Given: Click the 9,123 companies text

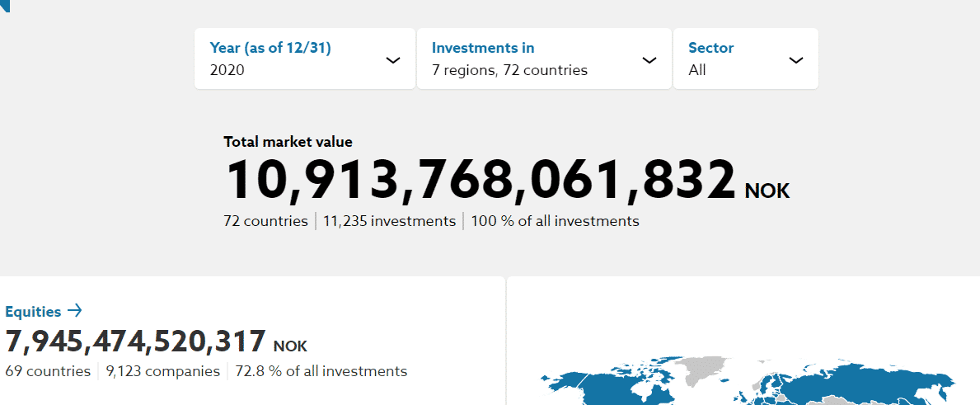Looking at the screenshot, I should pos(163,371).
